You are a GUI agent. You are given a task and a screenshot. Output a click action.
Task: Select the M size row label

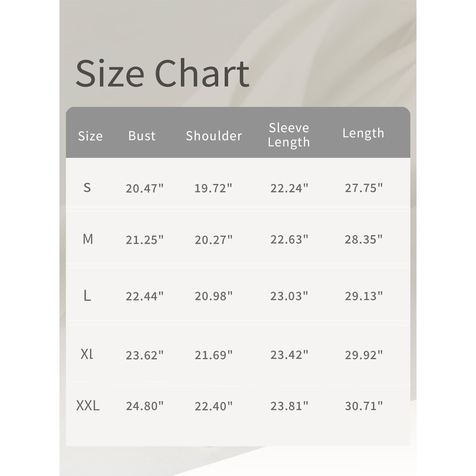coord(88,239)
